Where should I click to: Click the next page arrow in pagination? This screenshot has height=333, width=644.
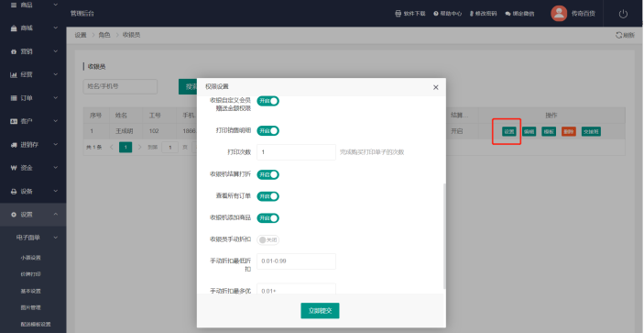tap(139, 147)
